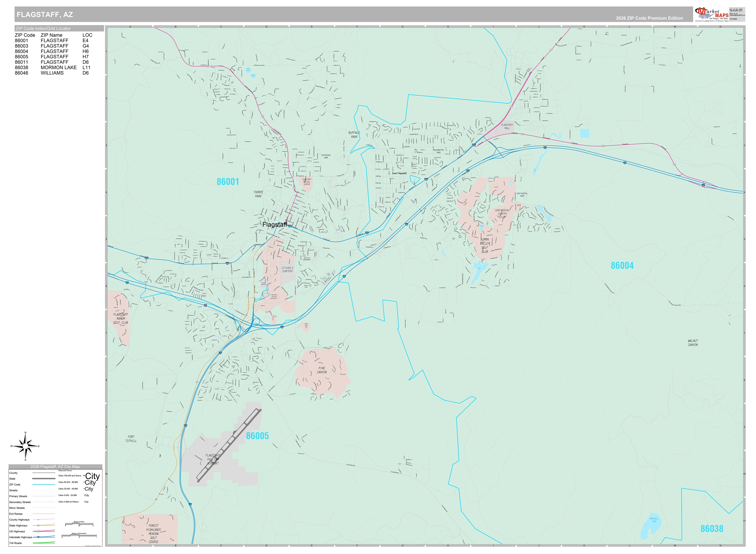Click the "Exit Ramps" legend label
This screenshot has width=756, height=554.
click(16, 514)
